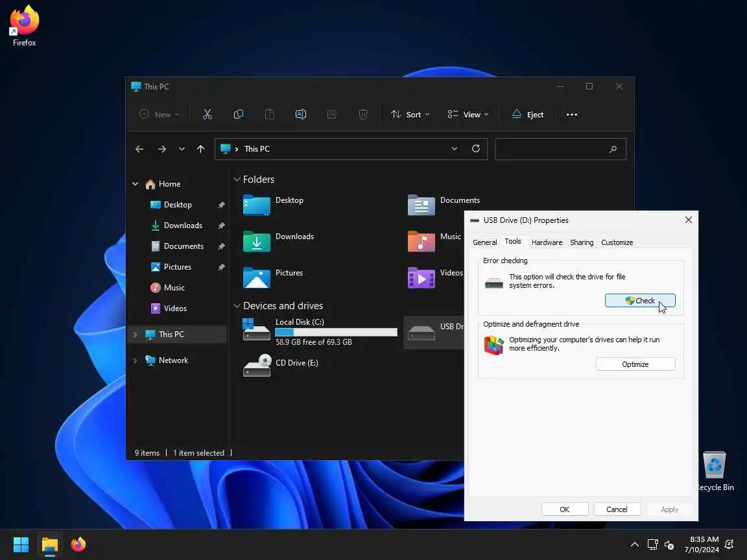Click the Share icon in toolbar
This screenshot has height=560, width=747.
point(332,114)
